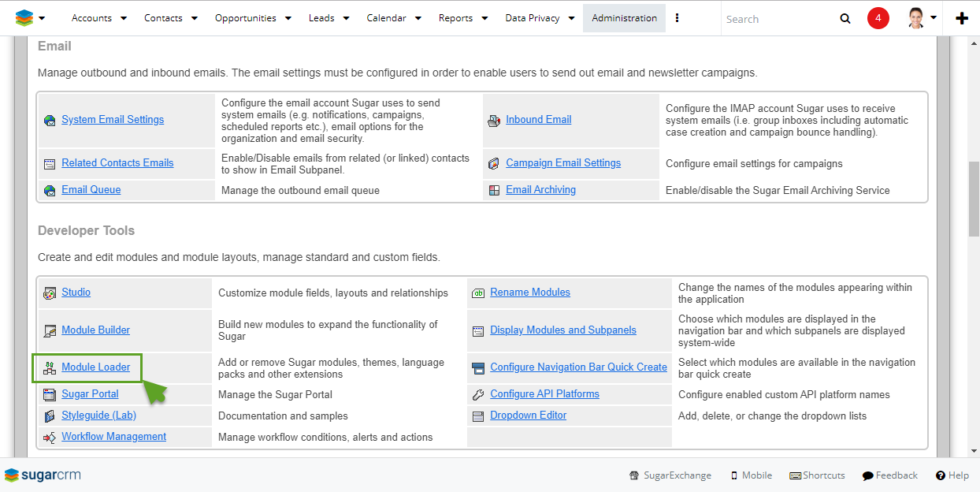The height and width of the screenshot is (492, 980).
Task: Expand the Accounts module dropdown arrow
Action: point(124,18)
